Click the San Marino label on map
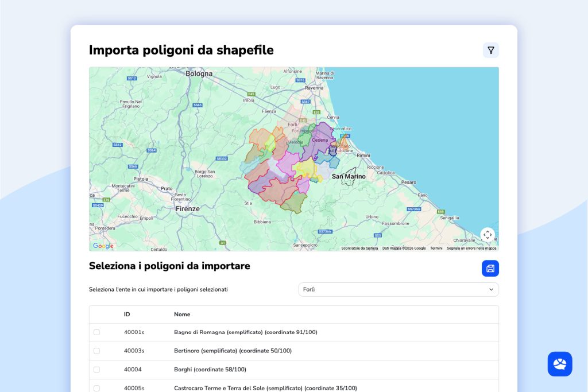588x392 pixels. [349, 176]
